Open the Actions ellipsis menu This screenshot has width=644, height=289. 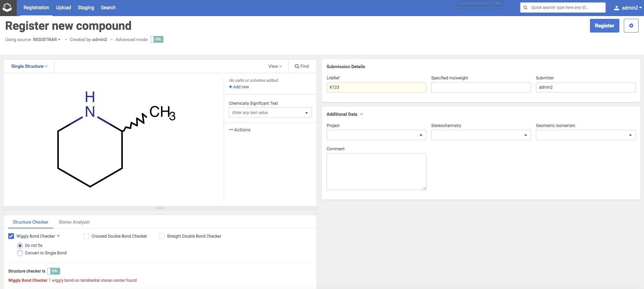pos(231,130)
